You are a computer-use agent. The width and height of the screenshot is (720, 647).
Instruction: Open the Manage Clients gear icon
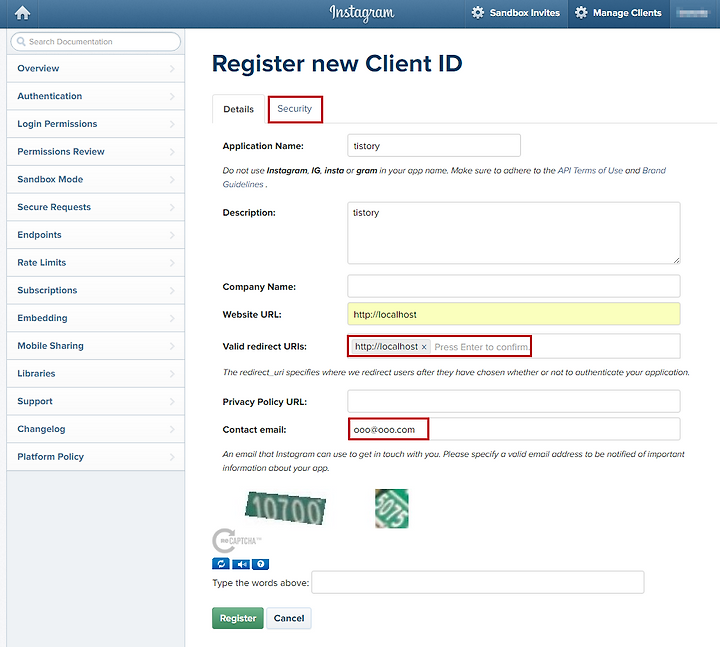click(x=581, y=12)
